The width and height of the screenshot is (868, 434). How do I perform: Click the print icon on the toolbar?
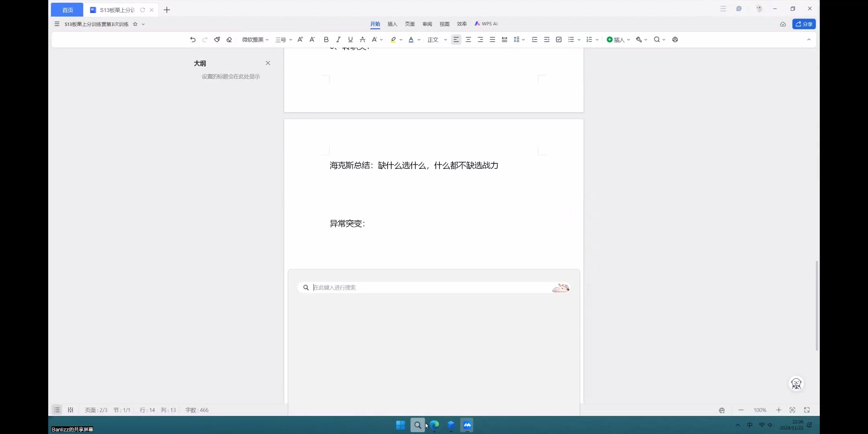coord(675,39)
